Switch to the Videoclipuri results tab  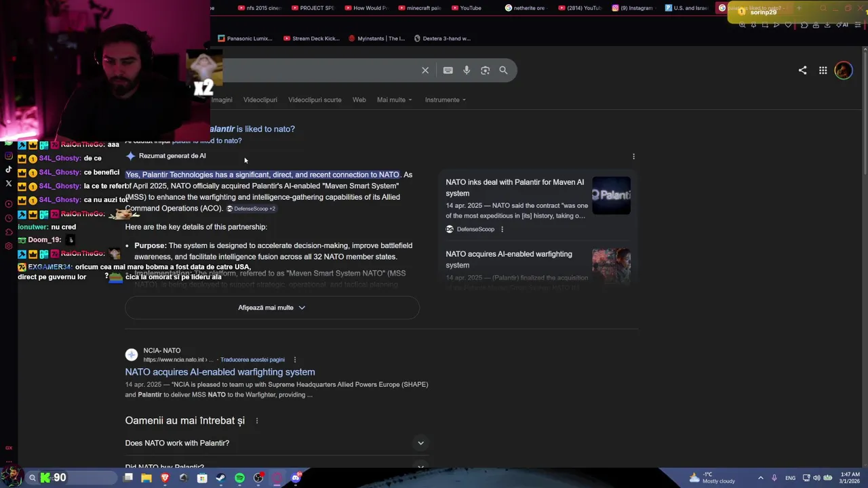pos(260,100)
